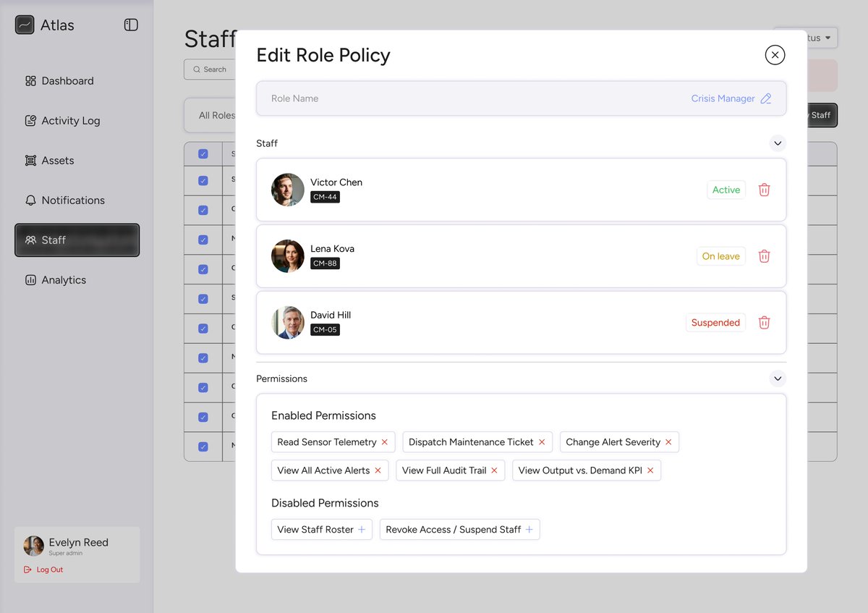Edit the Crisis Manager role name via pencil icon
Image resolution: width=868 pixels, height=613 pixels.
pos(766,98)
